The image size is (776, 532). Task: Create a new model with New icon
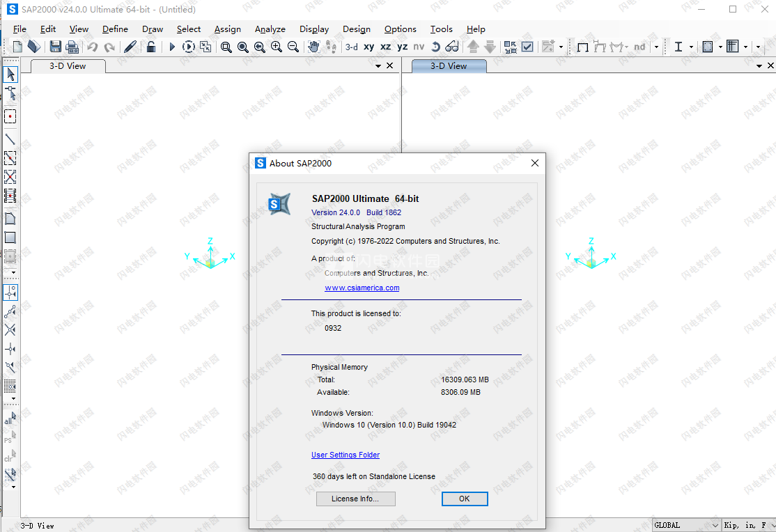click(x=17, y=47)
